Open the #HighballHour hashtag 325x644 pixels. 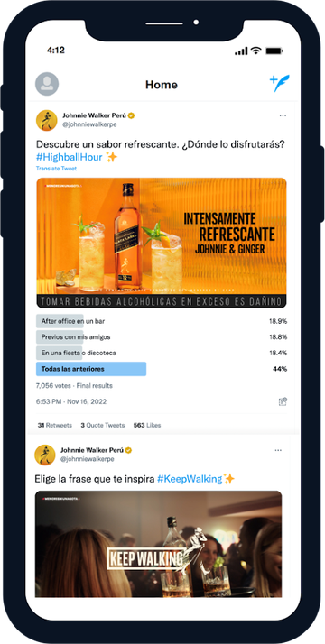(70, 157)
